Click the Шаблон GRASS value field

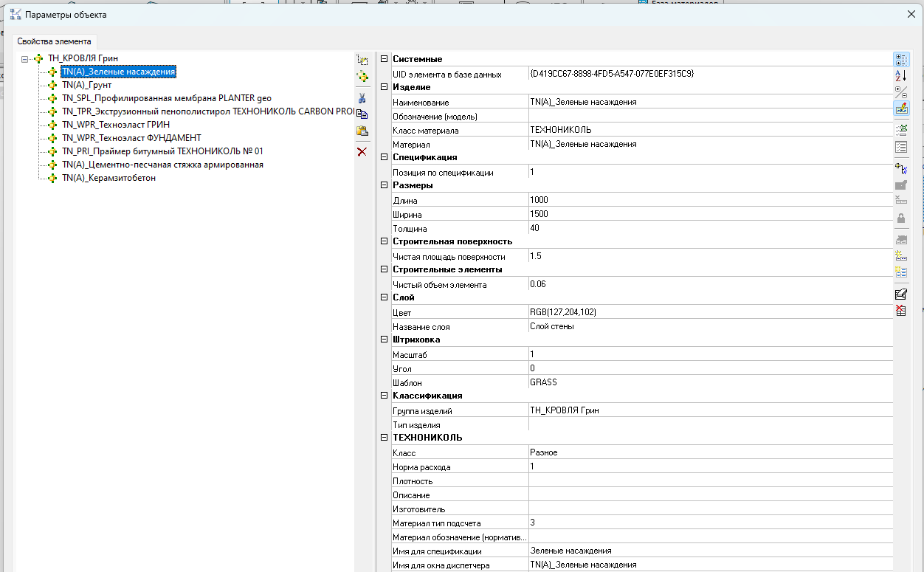pyautogui.click(x=708, y=382)
